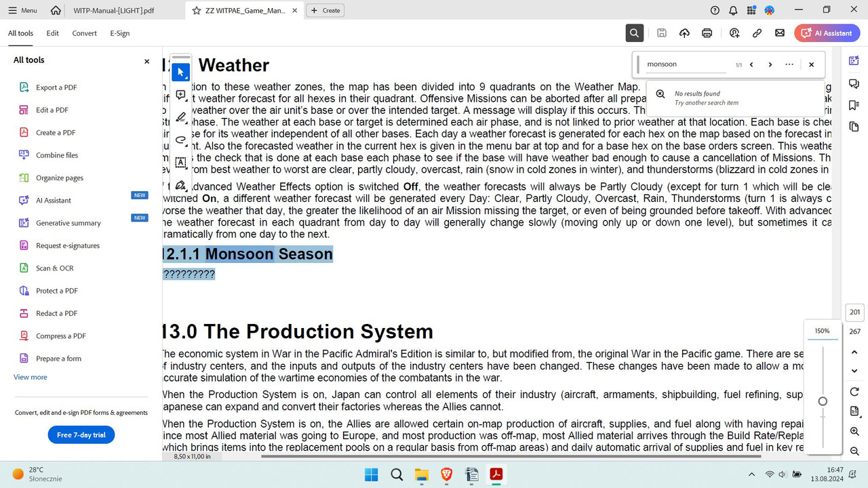Open Request e-signatures tool
This screenshot has width=868, height=488.
pyautogui.click(x=68, y=245)
